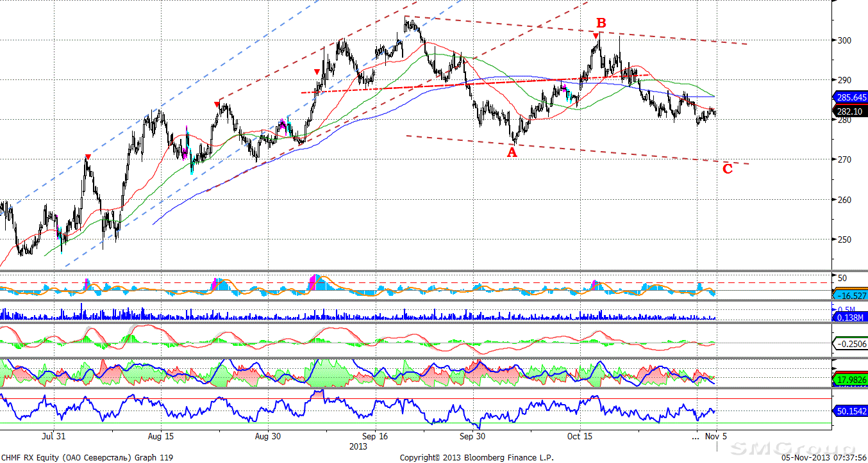This screenshot has height=463, width=868.
Task: Select the green 17.9826 indicator value tag
Action: click(851, 380)
